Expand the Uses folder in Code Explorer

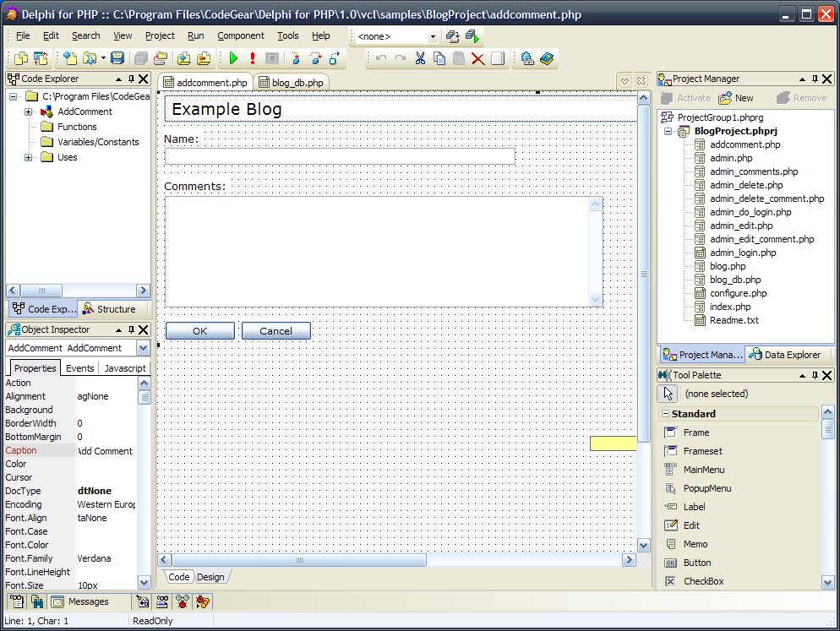[29, 157]
